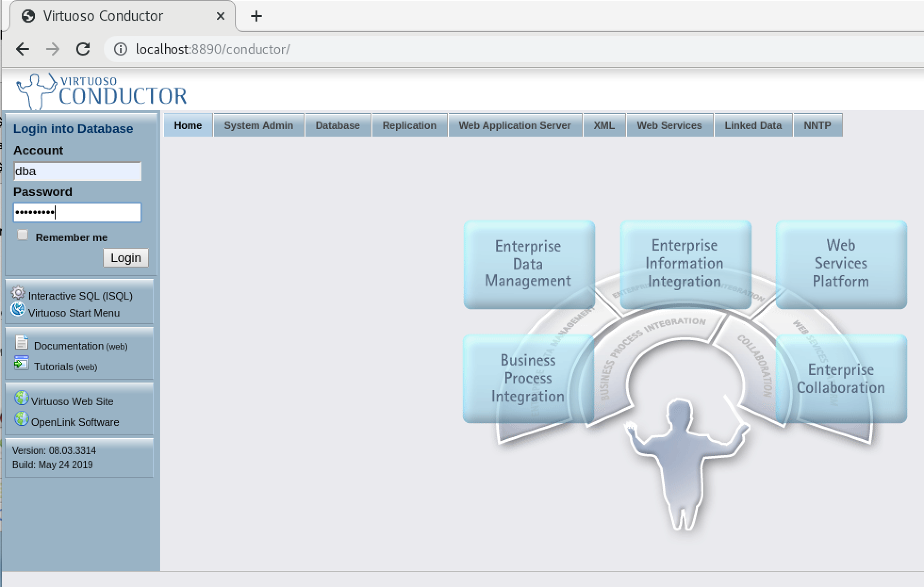Open a new browser tab with plus icon
This screenshot has width=924, height=587.
click(x=256, y=16)
